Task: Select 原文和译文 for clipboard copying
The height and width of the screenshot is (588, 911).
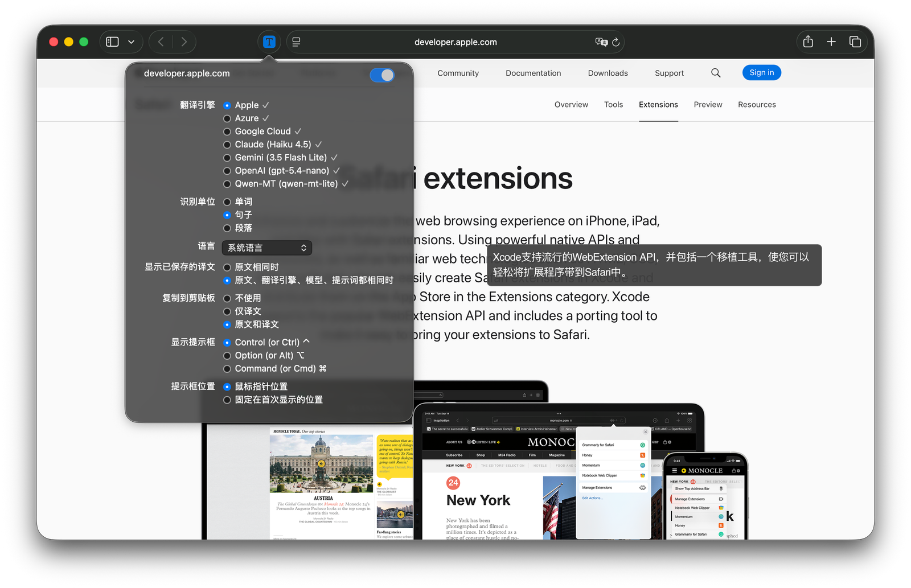Action: [x=227, y=324]
